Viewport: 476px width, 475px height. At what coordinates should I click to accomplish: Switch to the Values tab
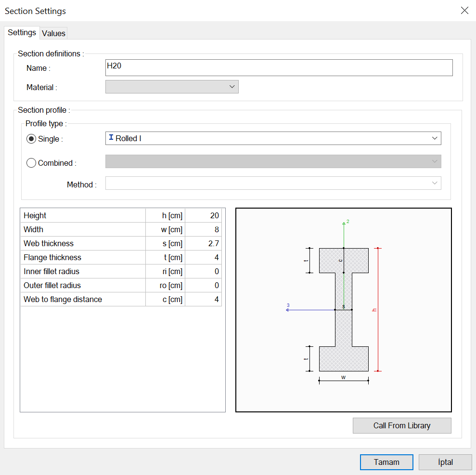[x=53, y=33]
